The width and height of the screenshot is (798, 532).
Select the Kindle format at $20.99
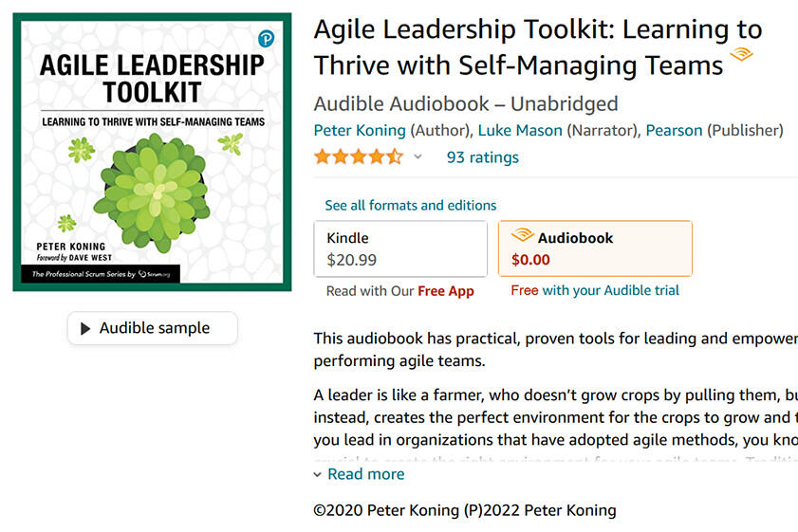pyautogui.click(x=400, y=248)
